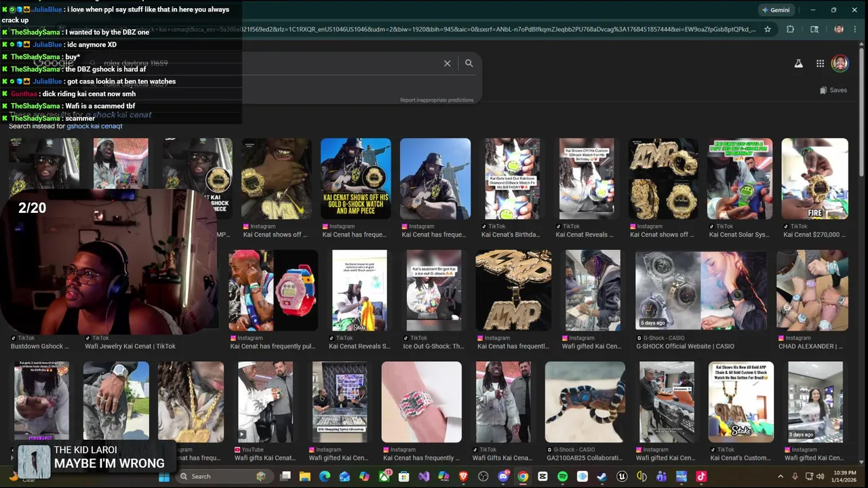Viewport: 868px width, 488px height.
Task: Open the snake on sand G-Shock image
Action: [x=585, y=402]
